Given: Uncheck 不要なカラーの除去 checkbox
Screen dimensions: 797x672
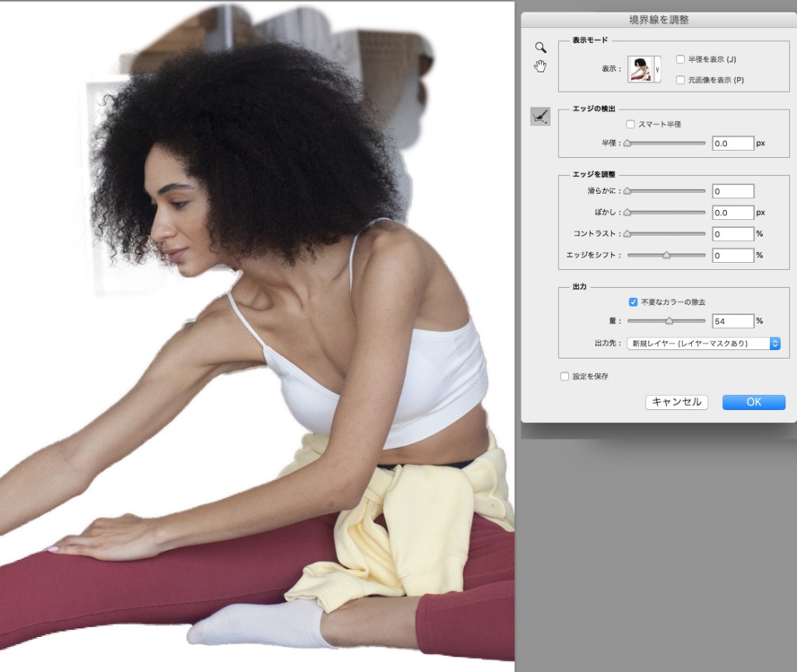Looking at the screenshot, I should click(x=634, y=303).
